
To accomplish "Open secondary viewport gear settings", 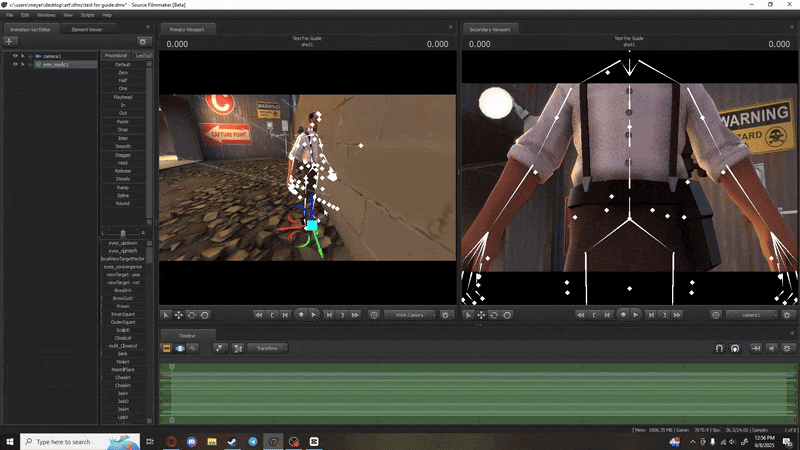I will 787,315.
